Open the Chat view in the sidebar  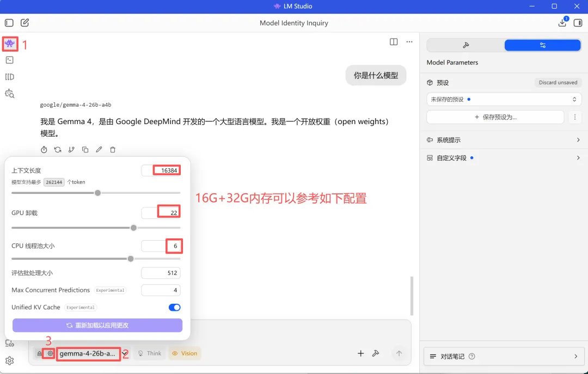tap(10, 44)
